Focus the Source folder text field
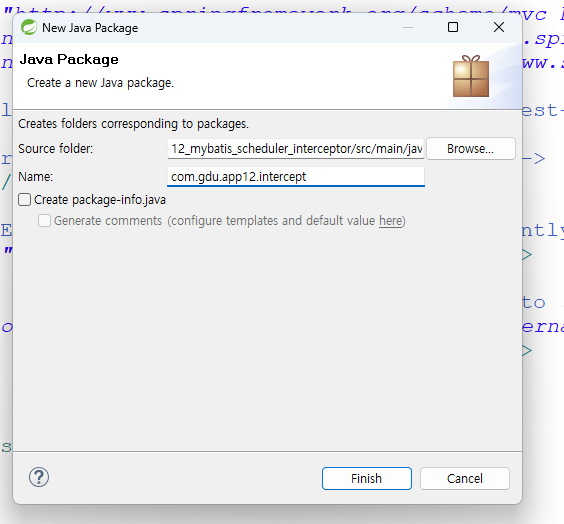Image resolution: width=564 pixels, height=524 pixels. click(x=296, y=149)
